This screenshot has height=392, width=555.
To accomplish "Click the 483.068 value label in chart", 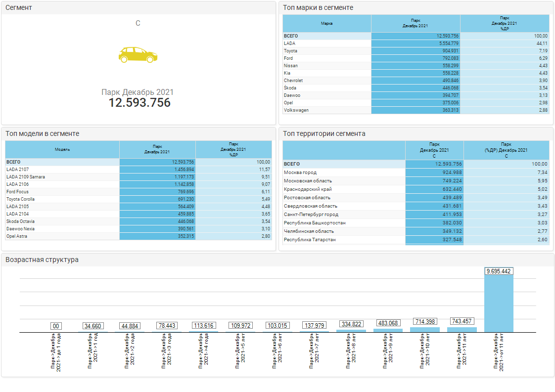I will tap(388, 323).
